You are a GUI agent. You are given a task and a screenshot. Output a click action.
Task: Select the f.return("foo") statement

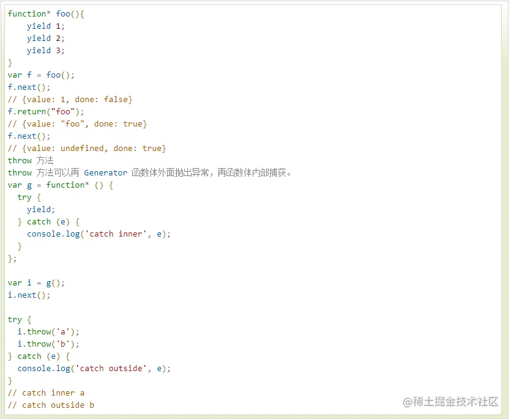click(43, 111)
